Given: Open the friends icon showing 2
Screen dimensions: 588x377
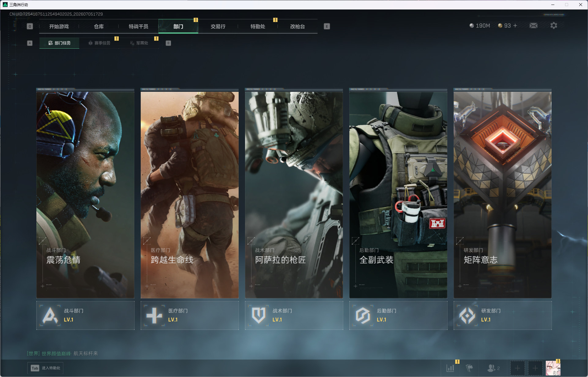Looking at the screenshot, I should 493,368.
